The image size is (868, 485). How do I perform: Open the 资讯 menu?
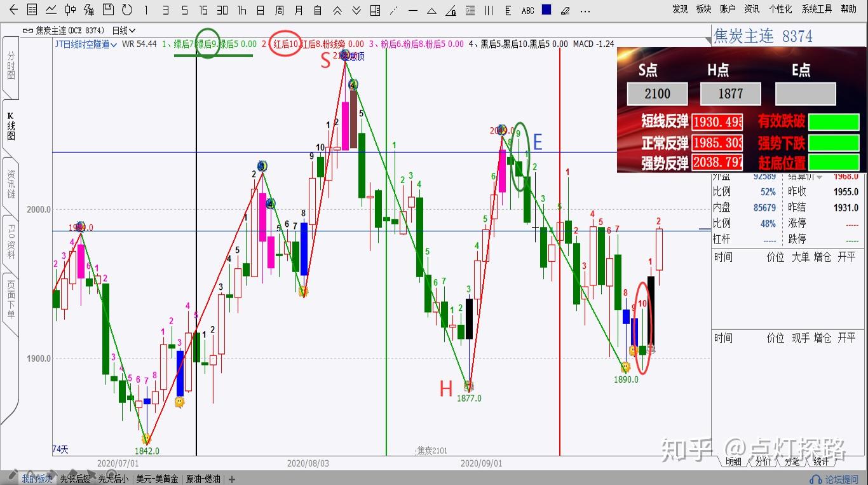click(752, 9)
